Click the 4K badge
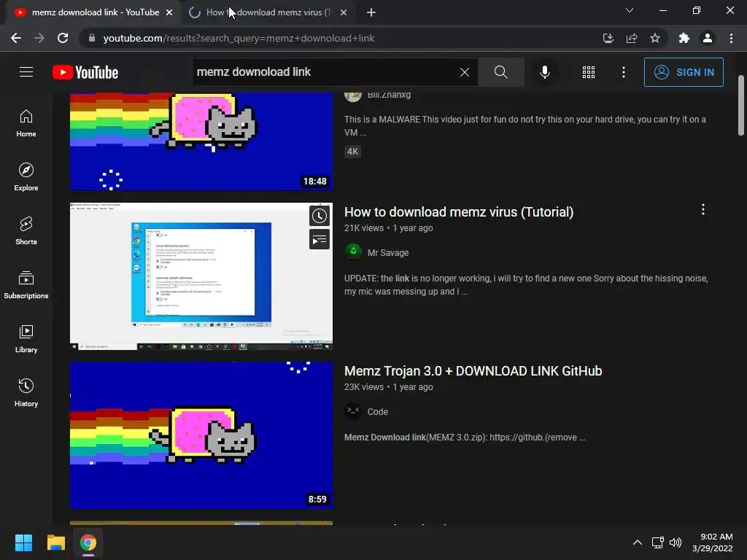The image size is (747, 560). [x=352, y=152]
